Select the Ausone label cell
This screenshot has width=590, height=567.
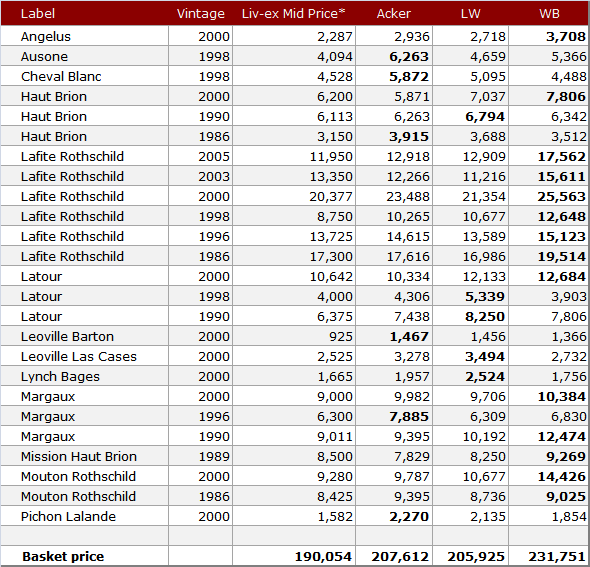pos(85,56)
